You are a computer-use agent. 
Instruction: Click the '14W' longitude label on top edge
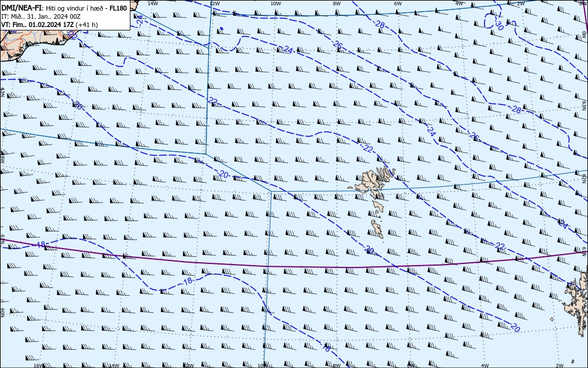coord(153,3)
